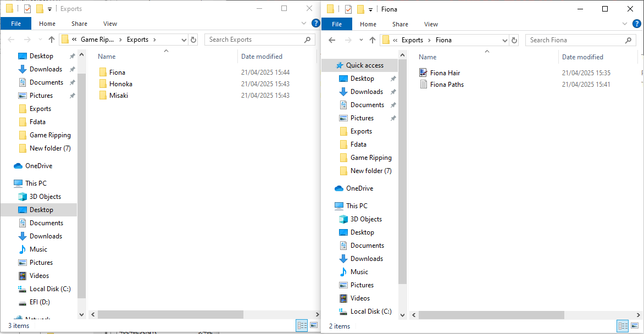Open 3D Objects in Fiona window sidebar
Viewport: 644px width, 334px height.
pyautogui.click(x=360, y=219)
